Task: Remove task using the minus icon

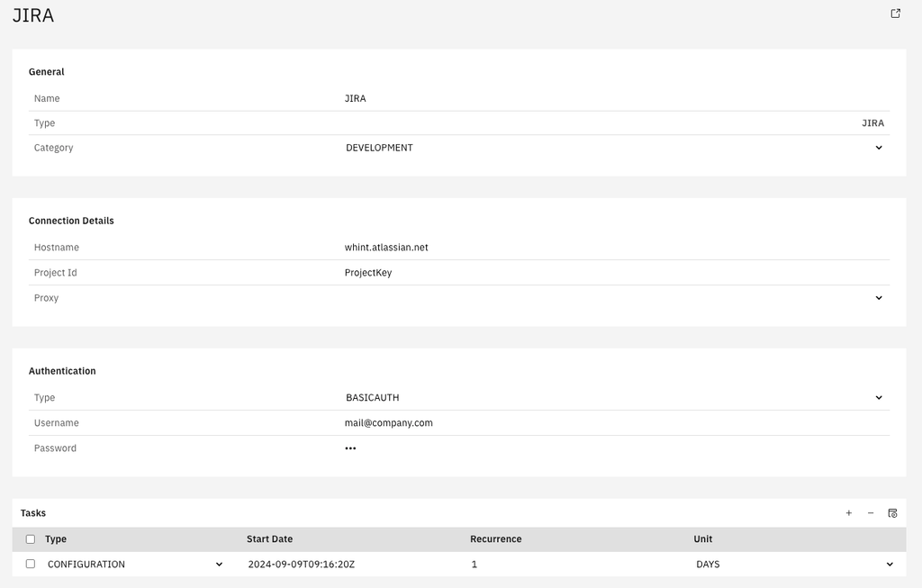Action: [x=871, y=513]
